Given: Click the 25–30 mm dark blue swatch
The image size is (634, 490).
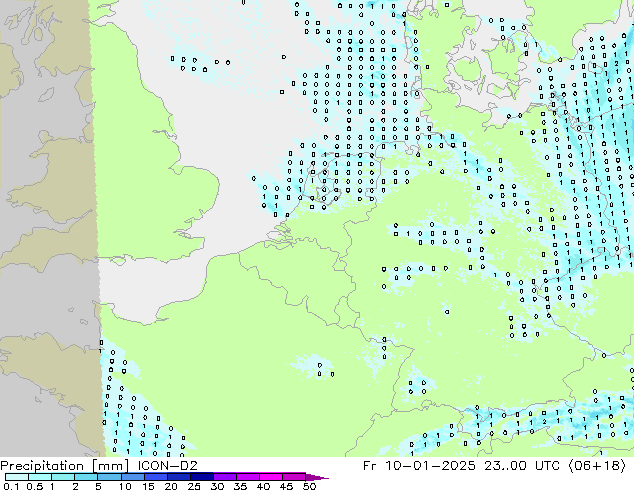Looking at the screenshot, I should click(201, 477).
